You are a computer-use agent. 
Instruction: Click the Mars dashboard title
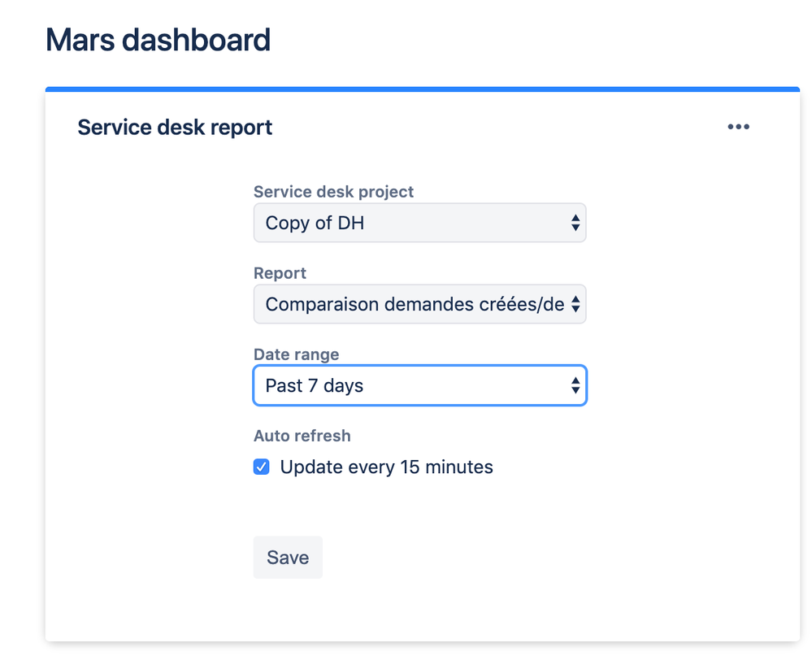[158, 40]
